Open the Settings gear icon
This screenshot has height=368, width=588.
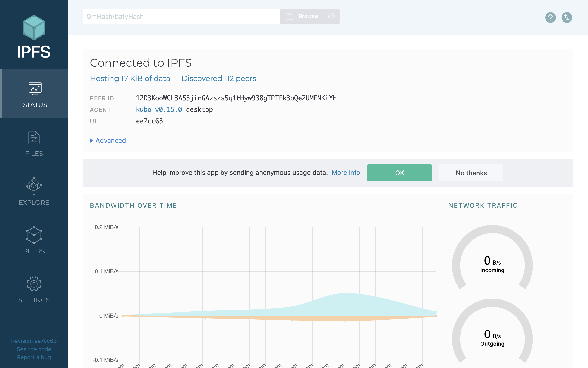(34, 284)
